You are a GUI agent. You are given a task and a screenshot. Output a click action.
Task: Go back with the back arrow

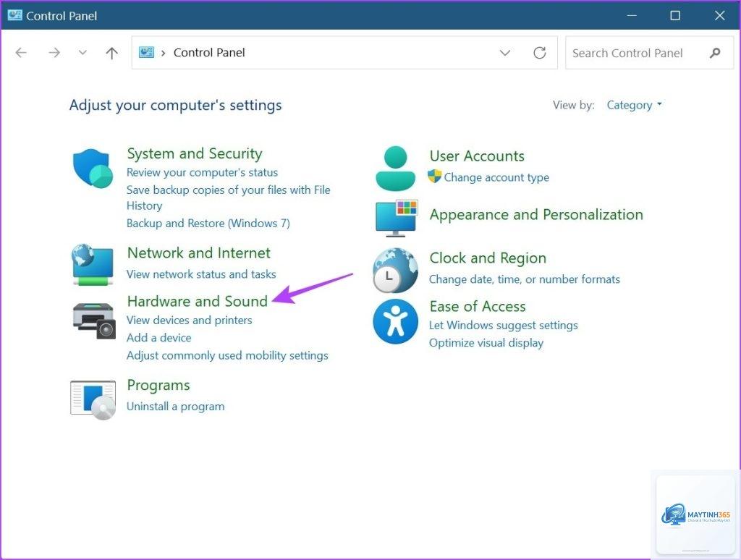21,53
